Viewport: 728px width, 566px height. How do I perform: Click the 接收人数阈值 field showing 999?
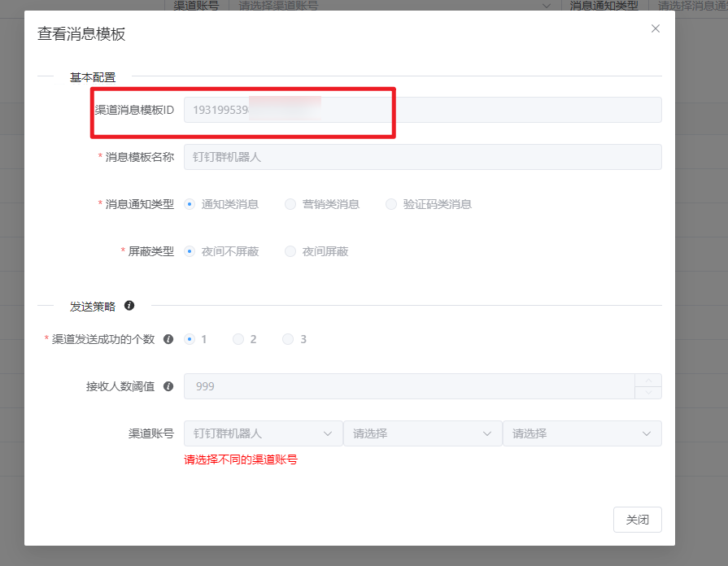409,386
